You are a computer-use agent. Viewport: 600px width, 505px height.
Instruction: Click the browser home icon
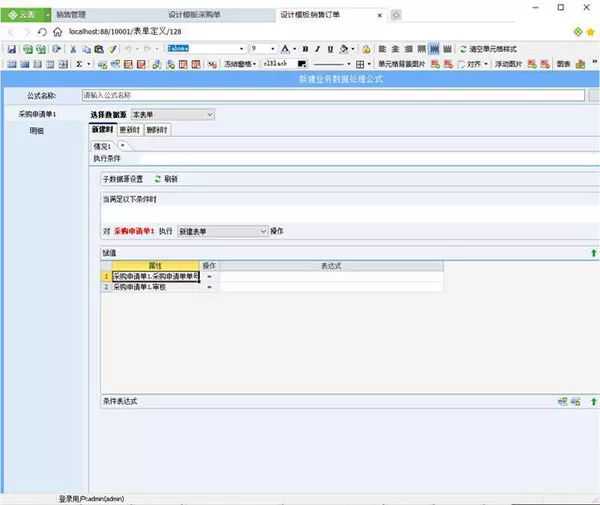(57, 32)
